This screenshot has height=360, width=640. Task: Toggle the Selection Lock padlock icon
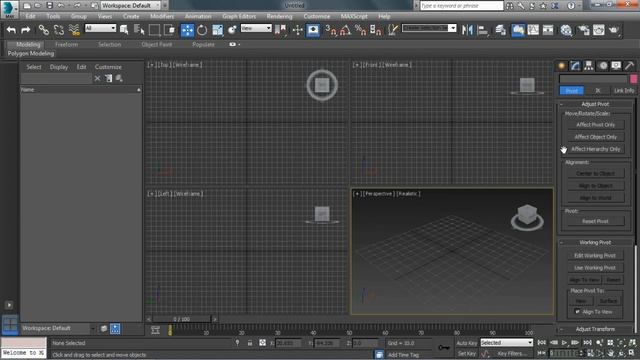250,343
